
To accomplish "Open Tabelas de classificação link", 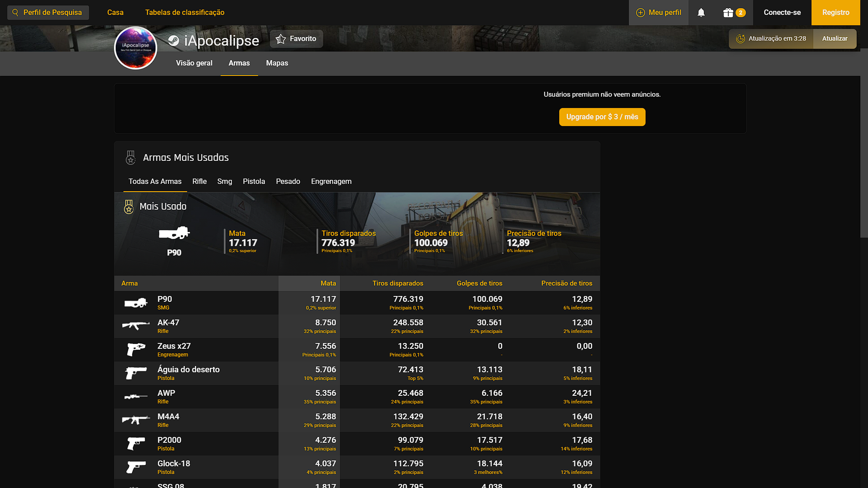I will [x=184, y=13].
